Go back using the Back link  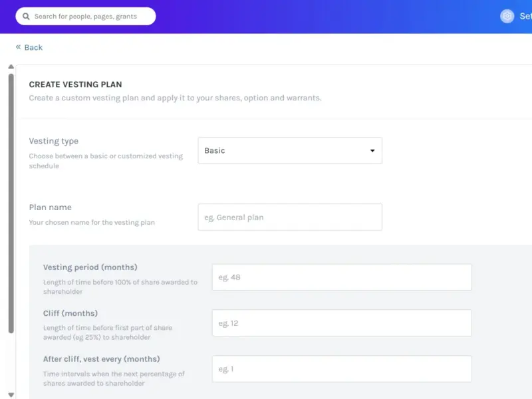tap(33, 47)
